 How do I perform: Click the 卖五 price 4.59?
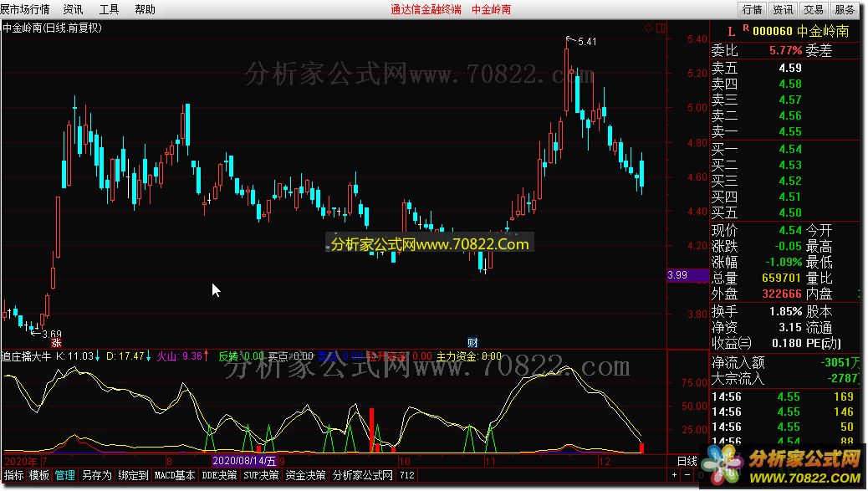790,68
